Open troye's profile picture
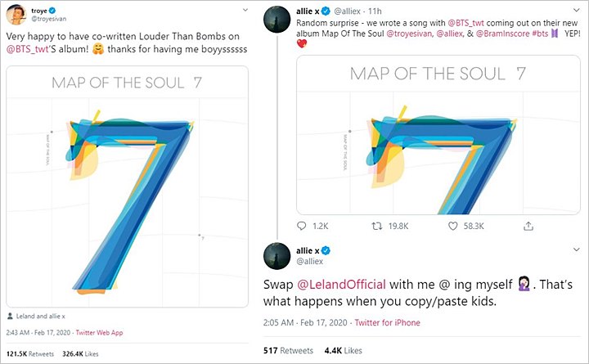This screenshot has width=589, height=364. coord(16,15)
